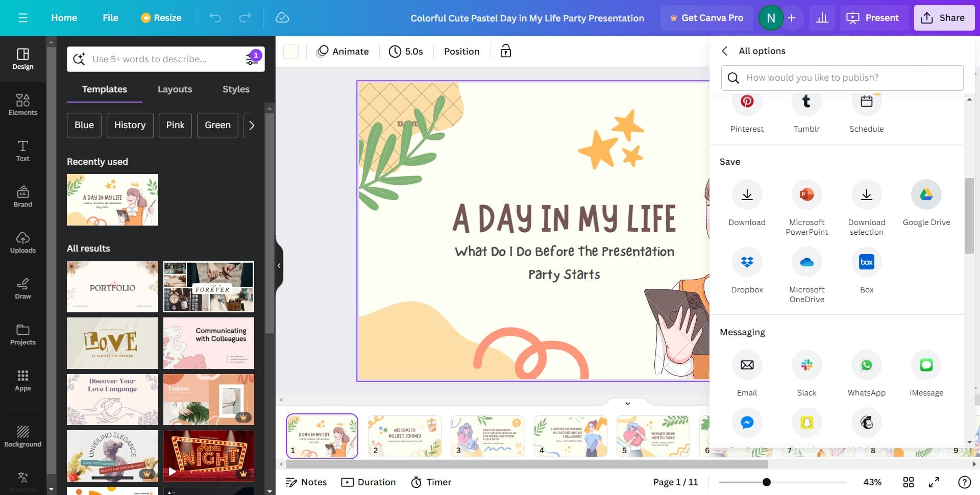This screenshot has height=495, width=980.
Task: Toggle fullscreen mode icon
Action: 934,482
